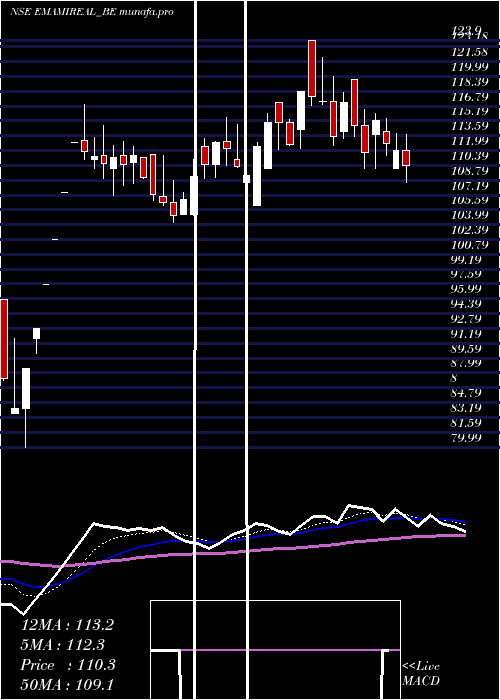
Task: Click the 94.39 price axis label
Action: pos(467,304)
